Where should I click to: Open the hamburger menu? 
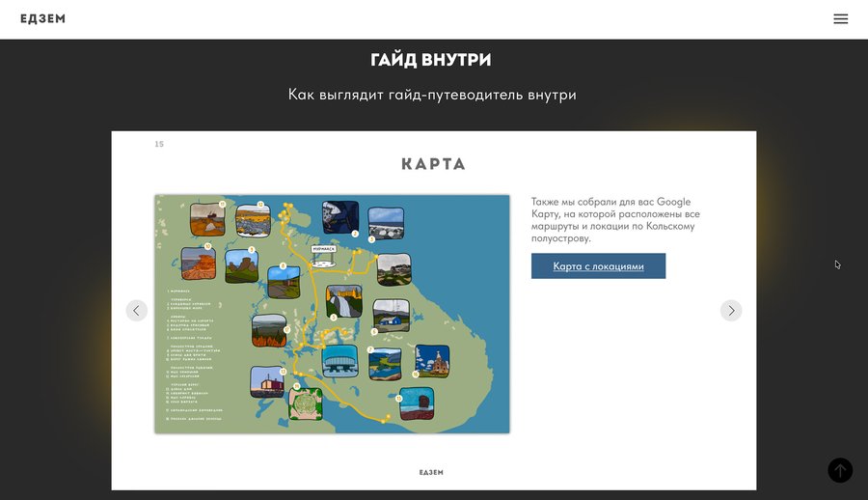(x=840, y=19)
